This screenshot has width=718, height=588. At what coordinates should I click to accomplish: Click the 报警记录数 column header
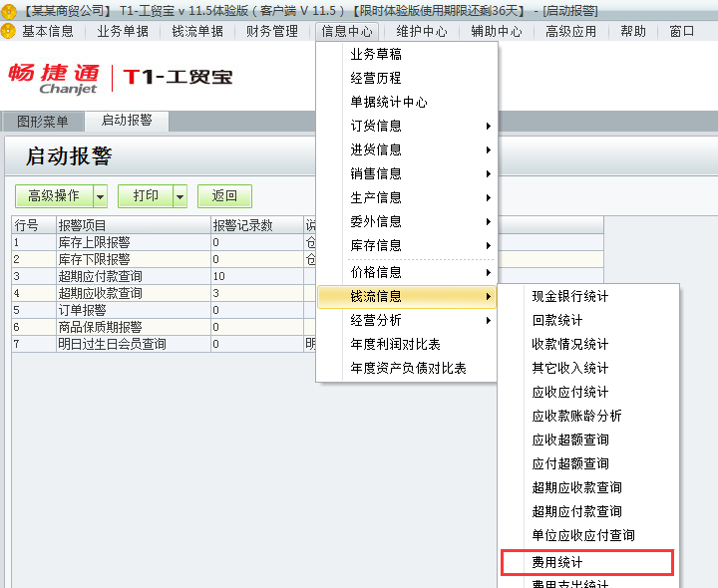pyautogui.click(x=257, y=225)
